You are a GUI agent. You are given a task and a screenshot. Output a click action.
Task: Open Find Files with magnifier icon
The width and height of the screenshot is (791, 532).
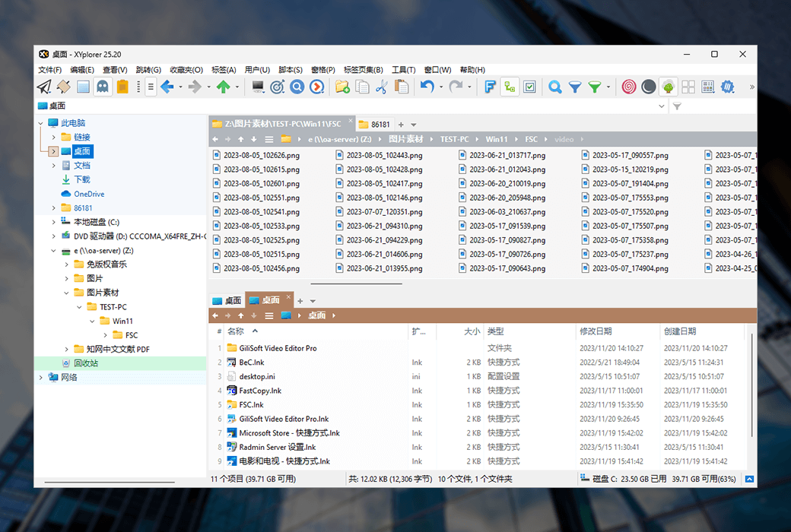(555, 87)
